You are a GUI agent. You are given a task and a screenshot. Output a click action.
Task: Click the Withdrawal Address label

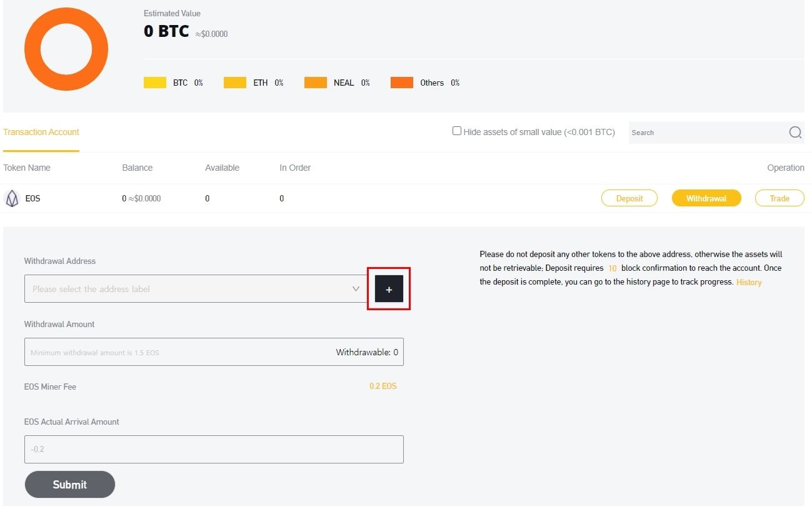(x=60, y=261)
